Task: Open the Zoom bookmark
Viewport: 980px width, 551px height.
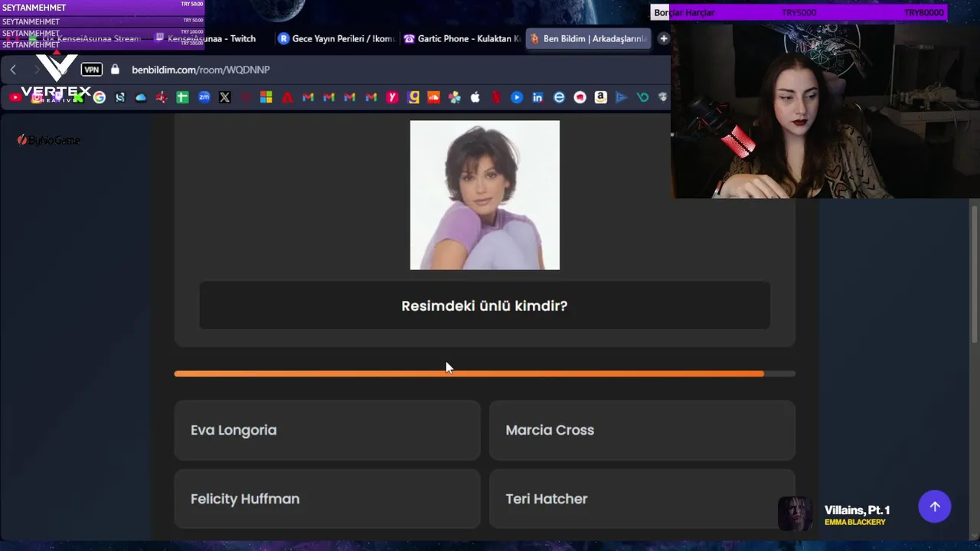Action: click(x=204, y=97)
